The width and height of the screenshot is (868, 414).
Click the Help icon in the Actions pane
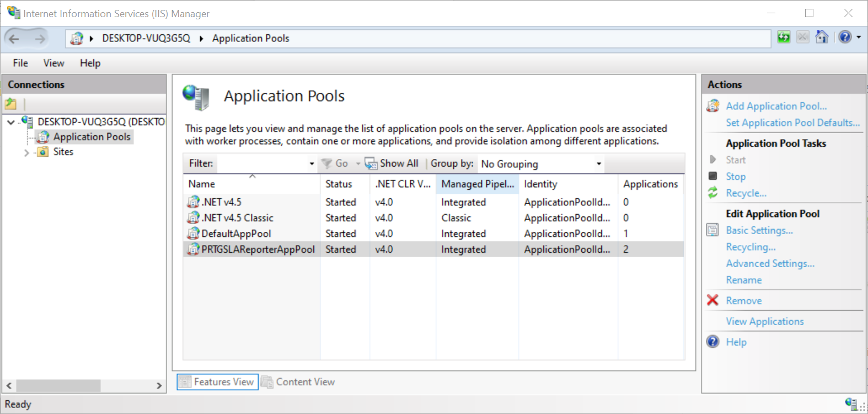pyautogui.click(x=712, y=342)
